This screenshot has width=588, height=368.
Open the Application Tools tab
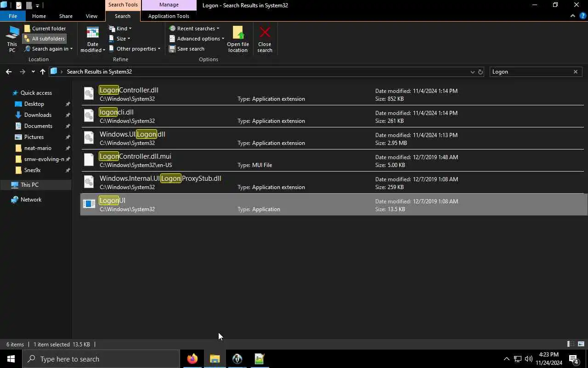pos(169,16)
